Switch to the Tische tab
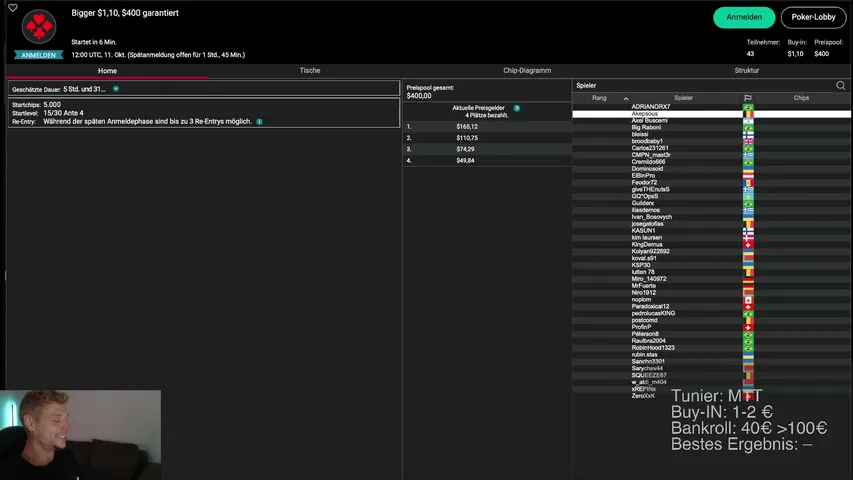The height and width of the screenshot is (480, 853). 310,71
